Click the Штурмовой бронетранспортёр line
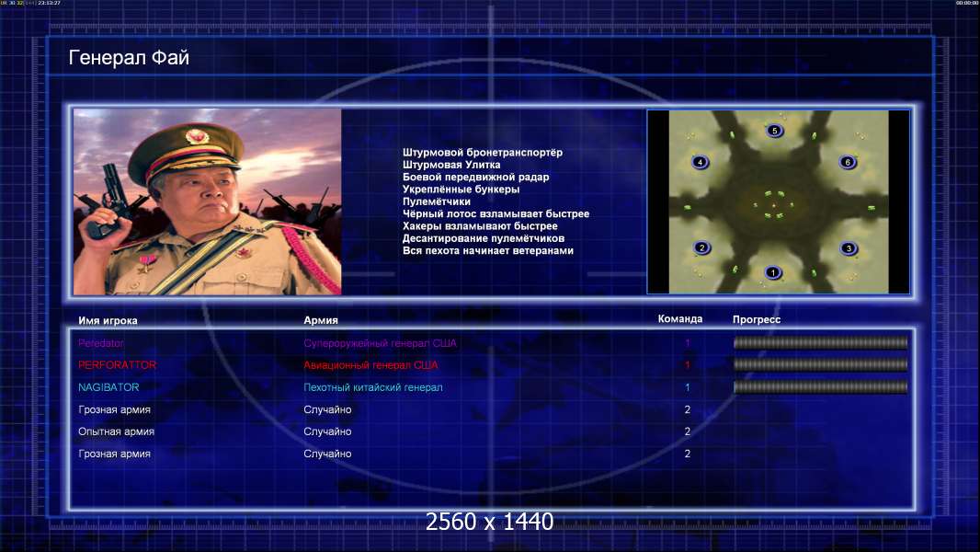 [483, 152]
